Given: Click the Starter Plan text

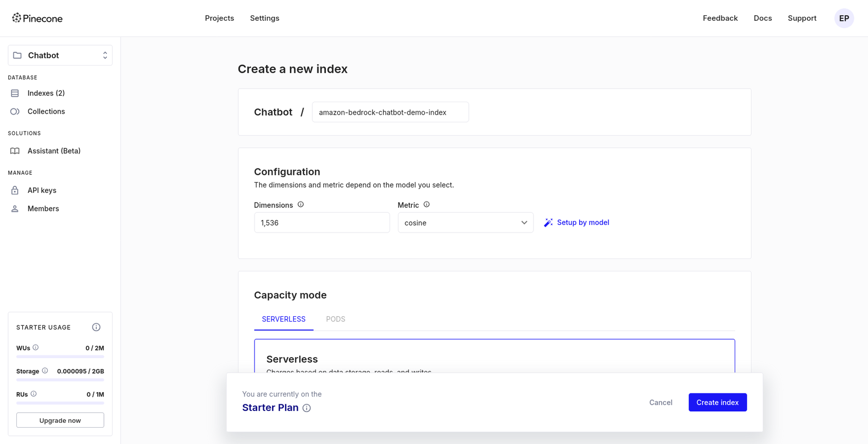Looking at the screenshot, I should (x=270, y=407).
